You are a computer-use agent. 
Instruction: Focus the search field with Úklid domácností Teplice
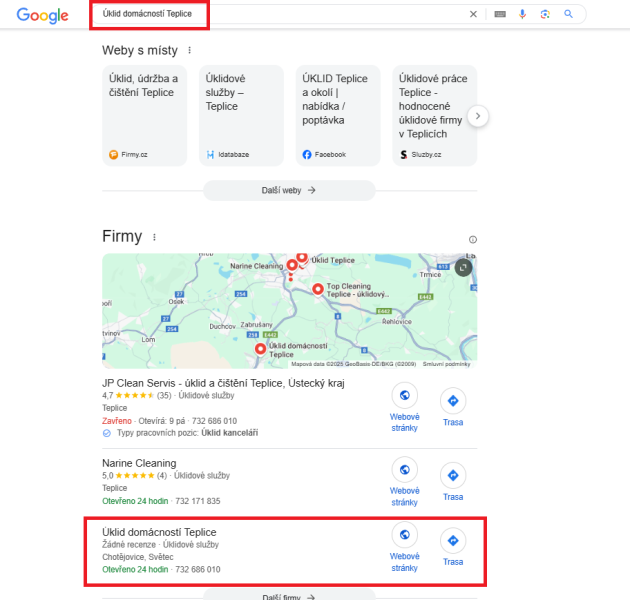(277, 14)
